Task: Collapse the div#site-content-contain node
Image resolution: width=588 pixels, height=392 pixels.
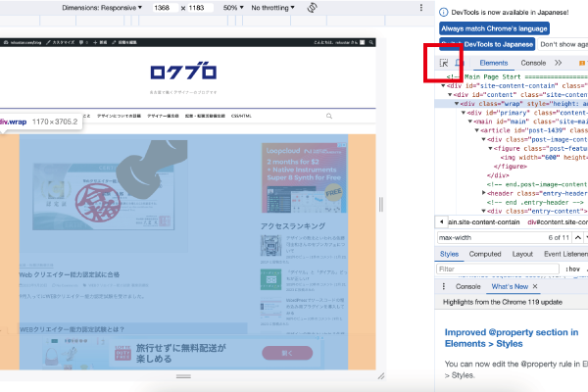Action: [443, 86]
